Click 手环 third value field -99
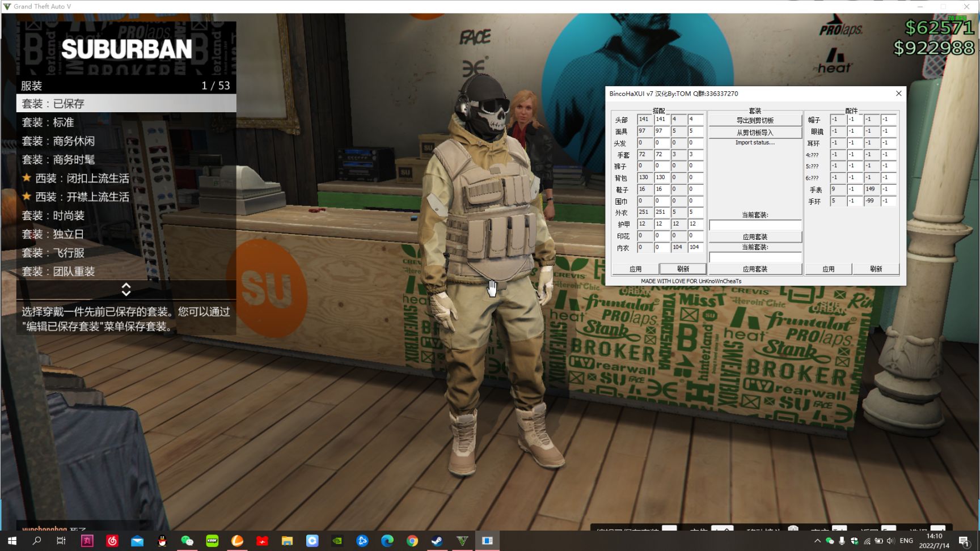The height and width of the screenshot is (551, 980). coord(871,201)
